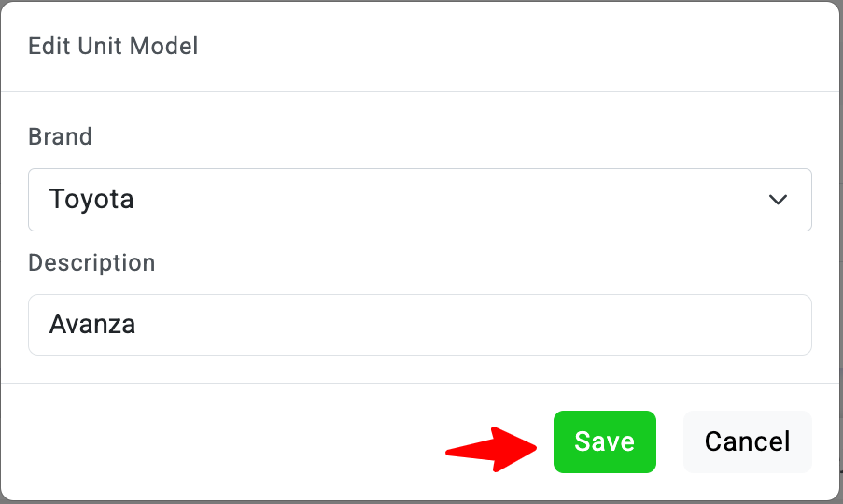Click the Brand field label

[x=60, y=137]
